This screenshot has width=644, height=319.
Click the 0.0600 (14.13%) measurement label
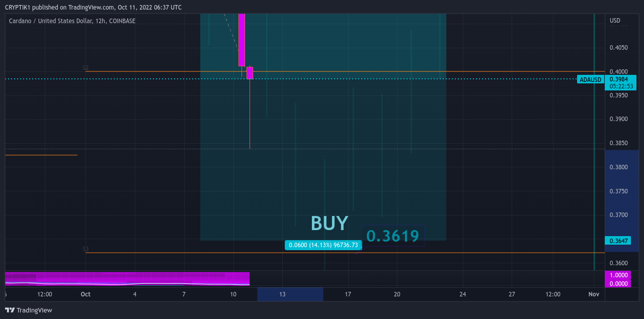pyautogui.click(x=324, y=245)
